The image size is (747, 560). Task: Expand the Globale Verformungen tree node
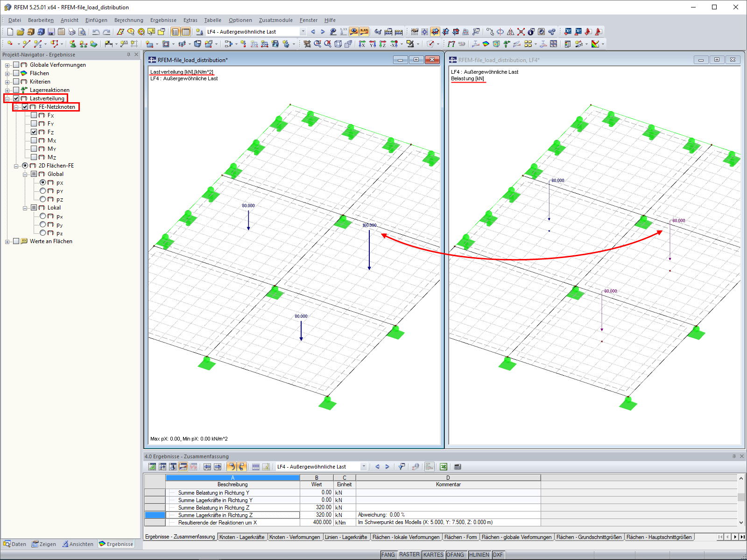(7, 65)
